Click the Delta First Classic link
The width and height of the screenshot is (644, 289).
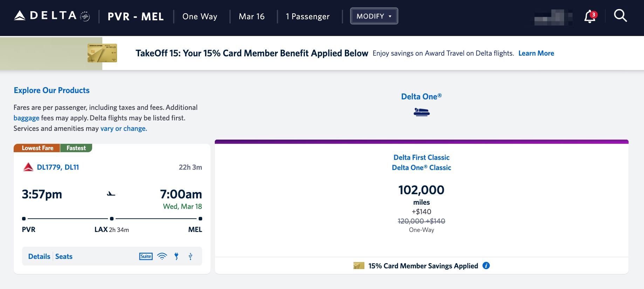coord(421,157)
